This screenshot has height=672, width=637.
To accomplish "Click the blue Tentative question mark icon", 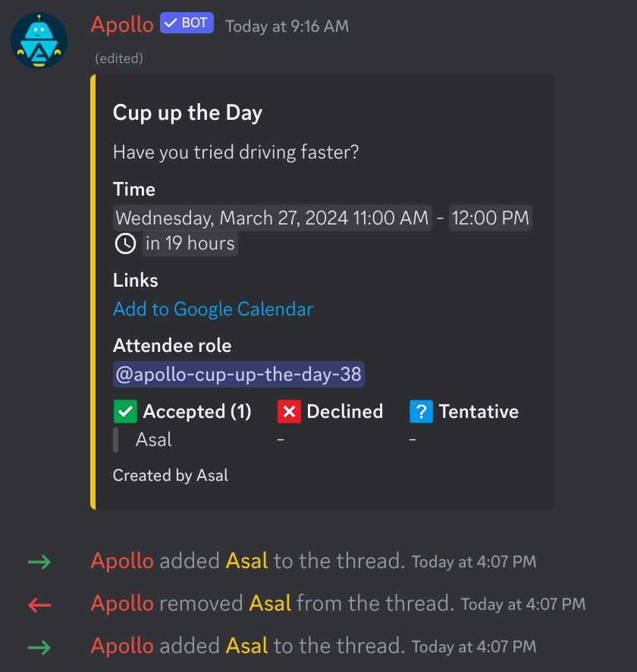I will [x=421, y=412].
